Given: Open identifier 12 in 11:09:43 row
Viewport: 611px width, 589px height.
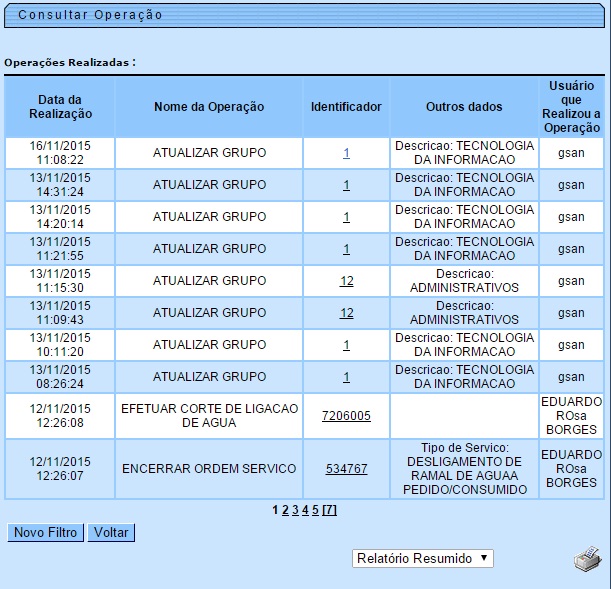Looking at the screenshot, I should pos(346,313).
